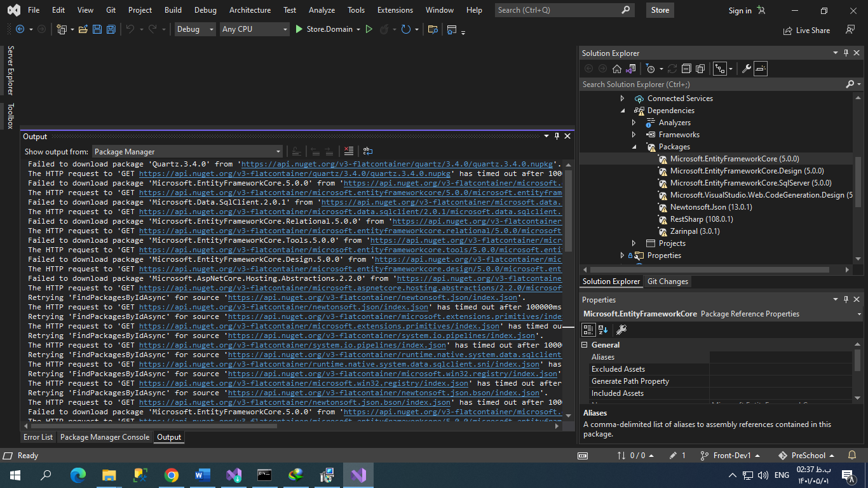Viewport: 868px width, 488px height.
Task: Open the startup project dropdown arrow beside Store.Domain
Action: [x=358, y=29]
